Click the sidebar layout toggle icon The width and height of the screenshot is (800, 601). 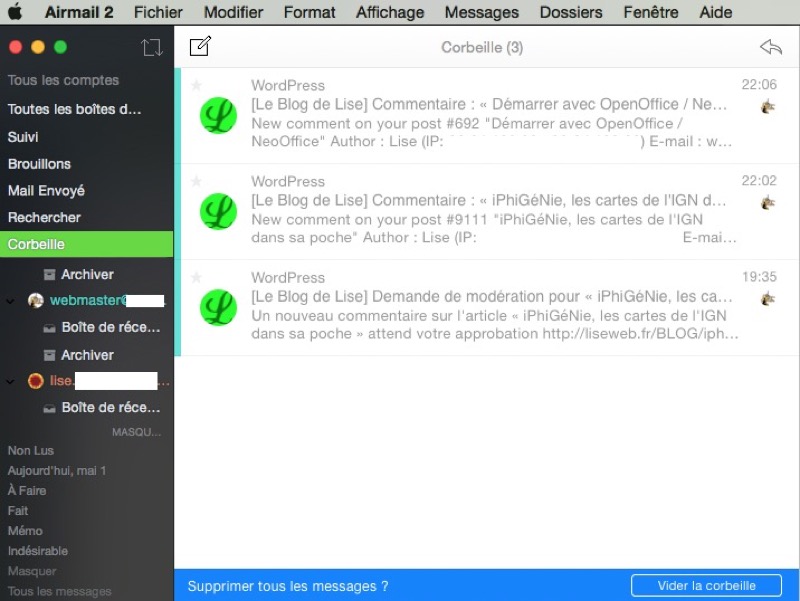tap(151, 47)
